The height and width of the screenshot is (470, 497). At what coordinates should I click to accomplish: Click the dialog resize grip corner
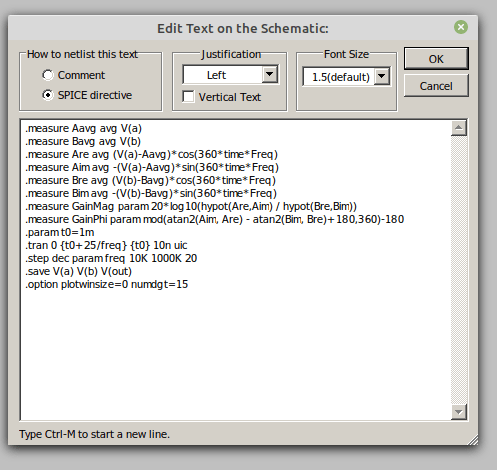[473, 440]
